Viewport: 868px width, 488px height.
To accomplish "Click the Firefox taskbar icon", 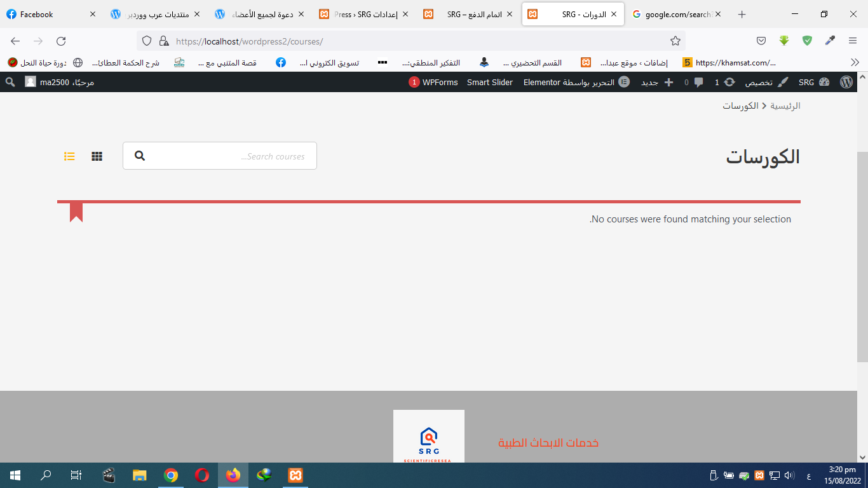I will (x=233, y=475).
